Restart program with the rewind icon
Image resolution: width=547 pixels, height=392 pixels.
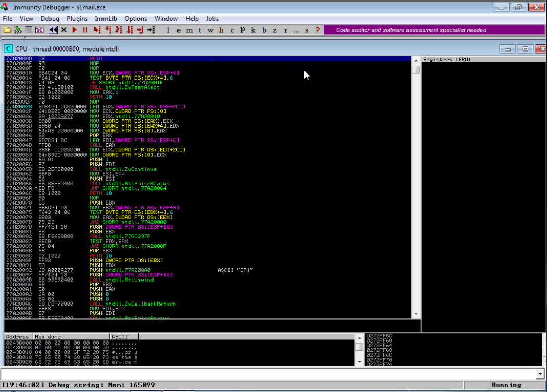click(53, 30)
